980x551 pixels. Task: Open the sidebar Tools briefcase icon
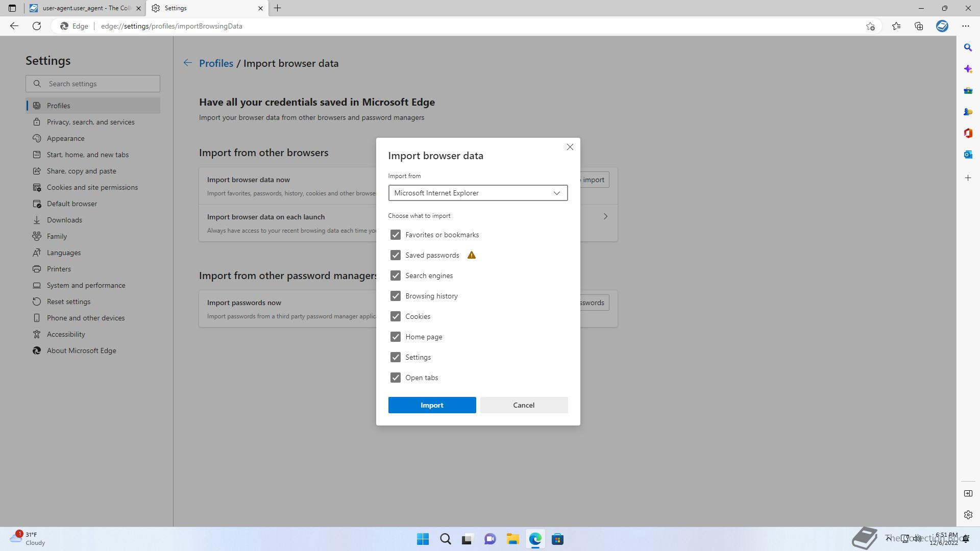968,90
